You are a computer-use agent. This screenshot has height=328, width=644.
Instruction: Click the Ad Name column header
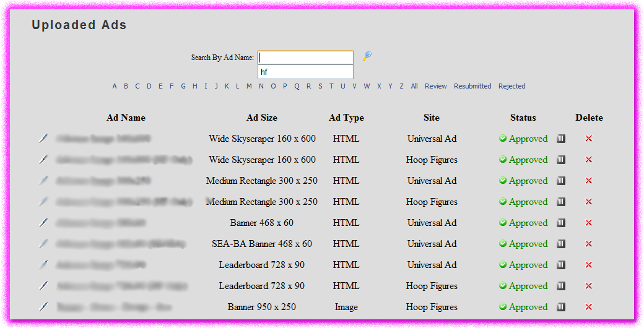point(126,118)
